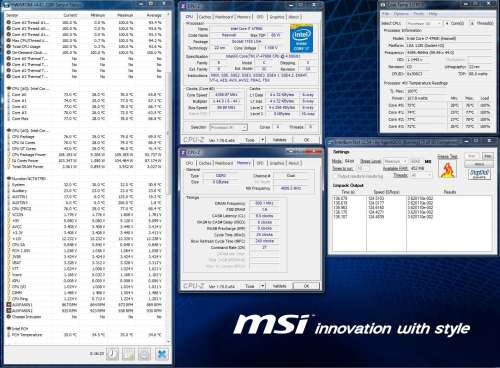Open the Tools menu in Core Temp
Screen dimensions: 500x368
click(x=419, y=14)
